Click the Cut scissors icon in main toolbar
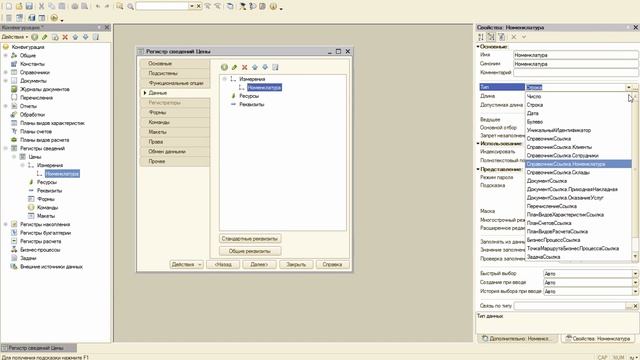This screenshot has height=360, width=640. [x=41, y=6]
